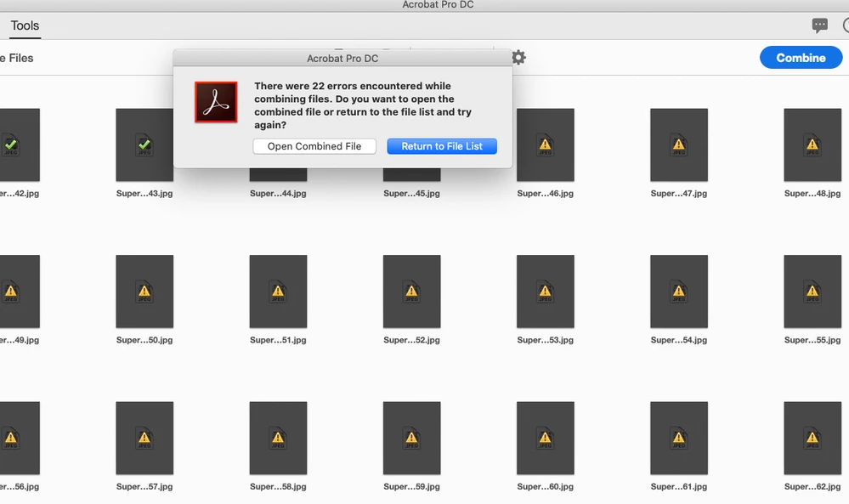Click the Super...47.jpg file name label
This screenshot has height=504, width=849.
[x=679, y=193]
